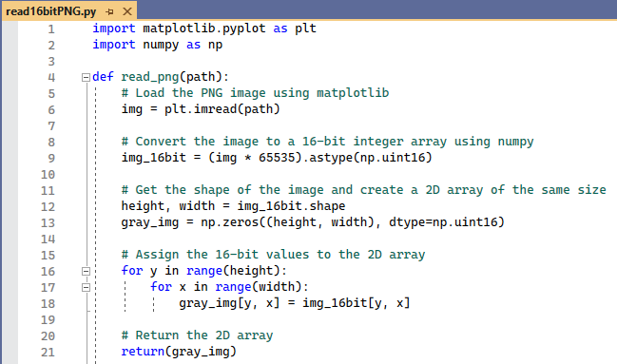Viewport: 617px width, 364px height.
Task: Click '.astype(np.uint16)' on line 9
Action: [x=367, y=158]
